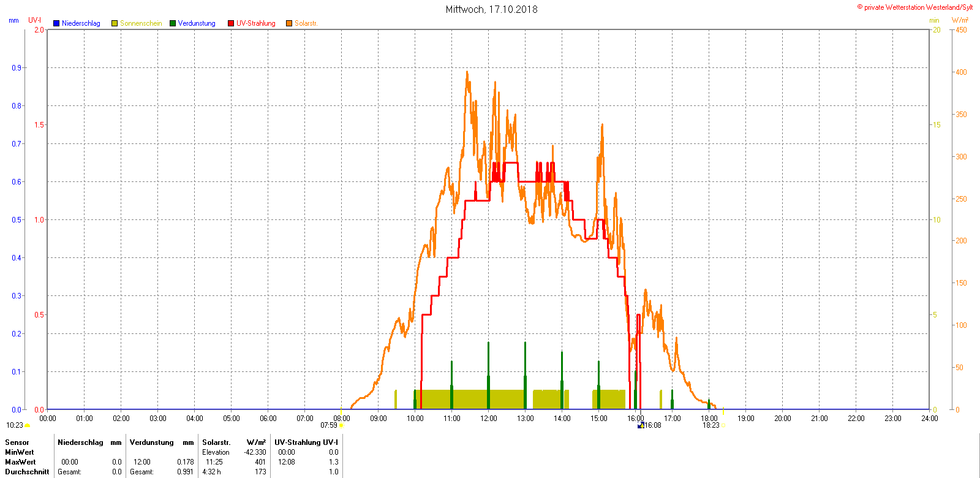The height and width of the screenshot is (478, 980).
Task: Click the yellow min axis unit label
Action: (934, 21)
